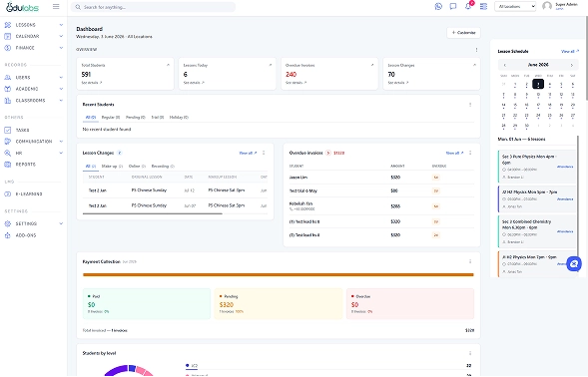
Task: Click the Search for anything field
Action: tap(154, 7)
